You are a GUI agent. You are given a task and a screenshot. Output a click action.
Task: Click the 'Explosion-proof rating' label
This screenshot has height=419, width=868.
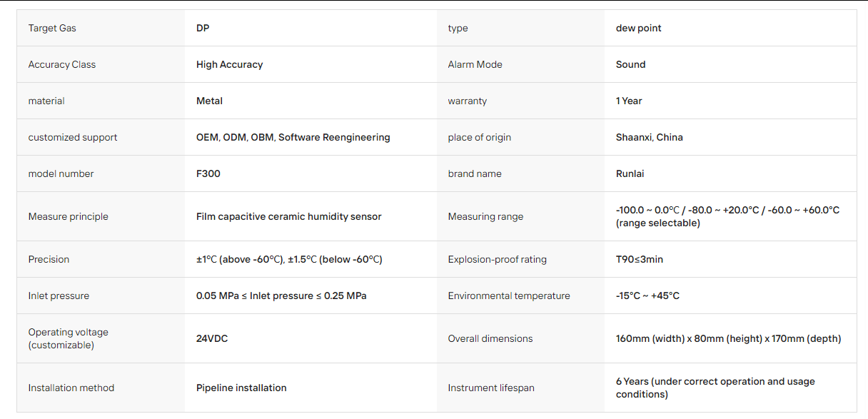pyautogui.click(x=498, y=259)
